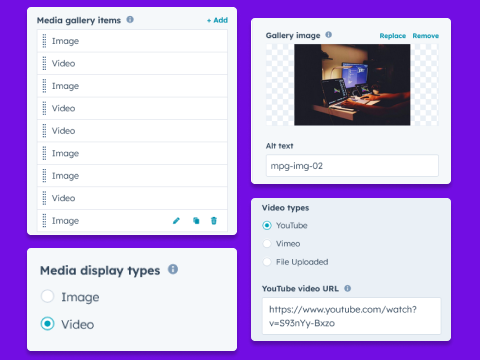
Task: Click the gallery image preview of the desk setup
Action: pyautogui.click(x=352, y=85)
